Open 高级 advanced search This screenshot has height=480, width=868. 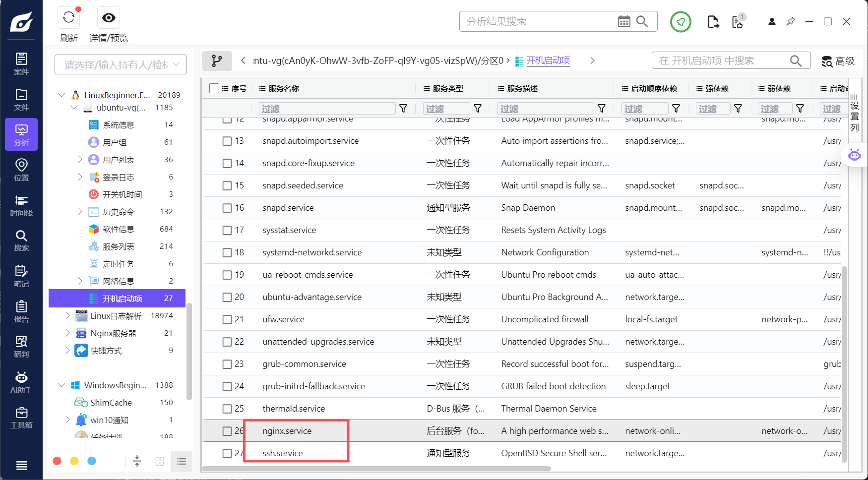click(x=838, y=61)
